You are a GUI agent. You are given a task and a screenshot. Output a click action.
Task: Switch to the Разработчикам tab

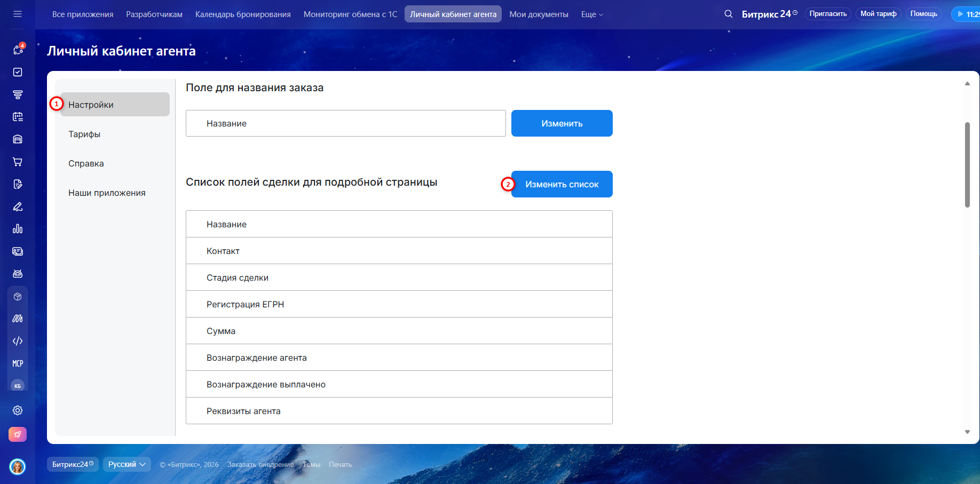pos(154,14)
